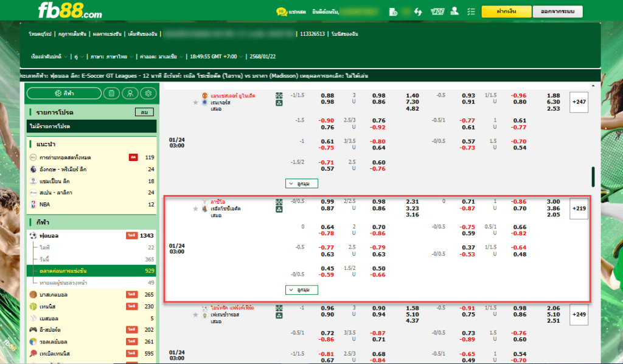
Task: Click Manchester United 1X2 odds 1.40
Action: coord(412,95)
